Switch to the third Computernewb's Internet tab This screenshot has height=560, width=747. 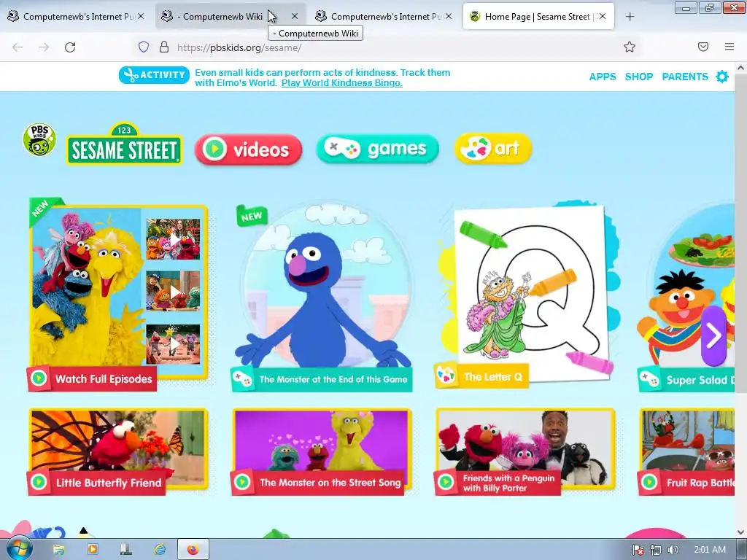[384, 16]
